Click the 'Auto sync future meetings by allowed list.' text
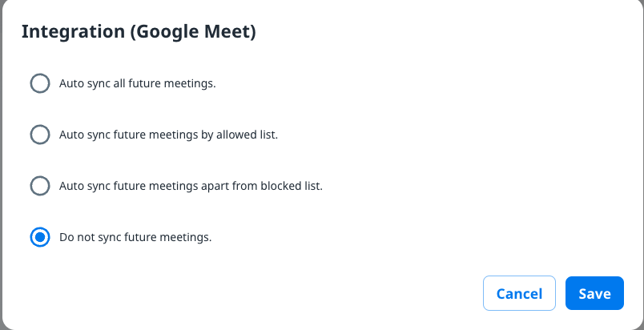This screenshot has height=330, width=644. coord(168,135)
